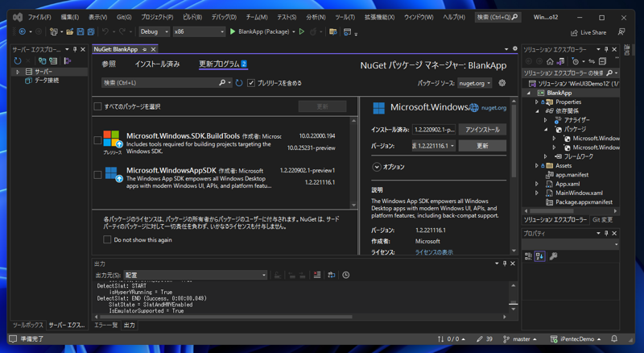Start without debugging using outlined play icon
Viewport: 644px width, 353px height.
[302, 31]
